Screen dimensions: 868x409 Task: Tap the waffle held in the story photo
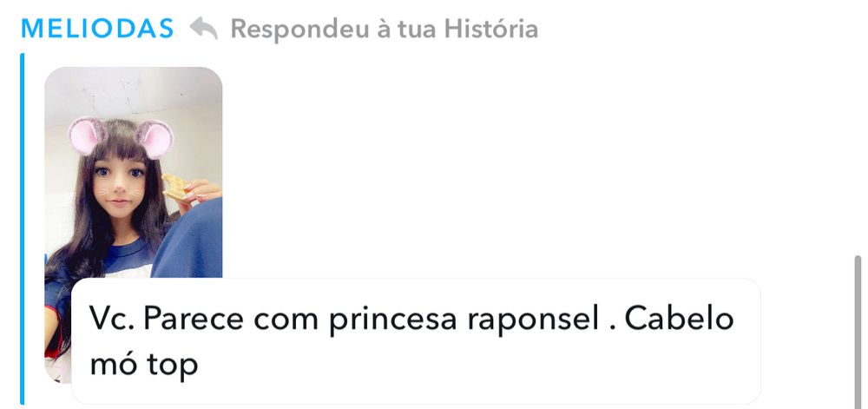[x=175, y=187]
